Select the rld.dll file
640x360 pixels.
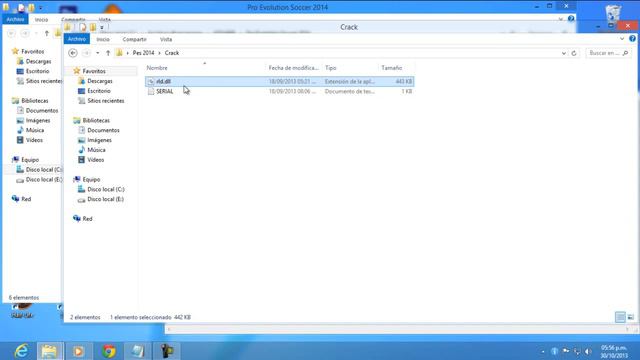pyautogui.click(x=280, y=81)
